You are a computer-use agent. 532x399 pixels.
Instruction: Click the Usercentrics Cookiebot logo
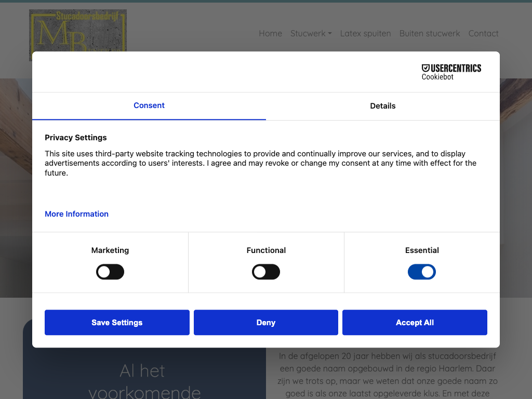(451, 72)
